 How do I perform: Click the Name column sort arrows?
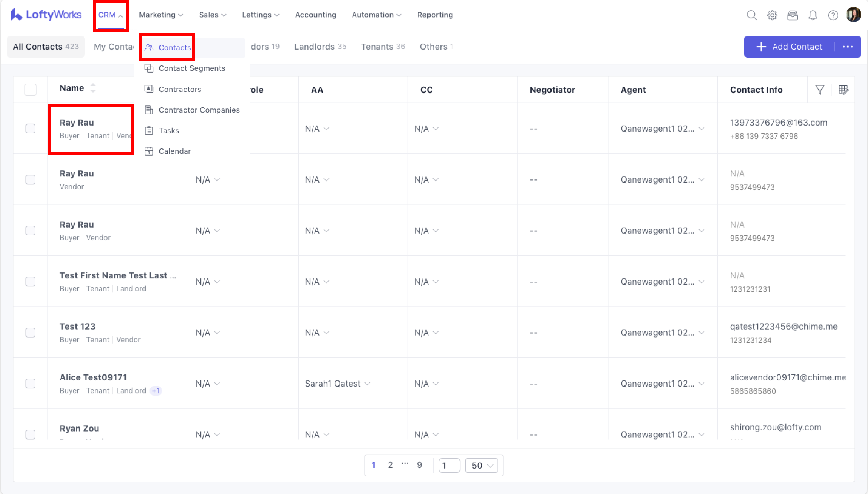click(x=93, y=88)
